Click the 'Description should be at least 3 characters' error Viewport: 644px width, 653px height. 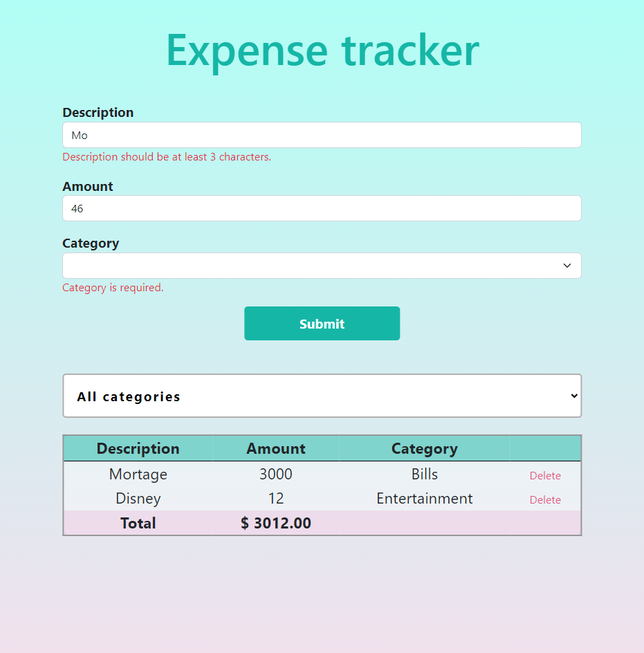click(x=167, y=157)
